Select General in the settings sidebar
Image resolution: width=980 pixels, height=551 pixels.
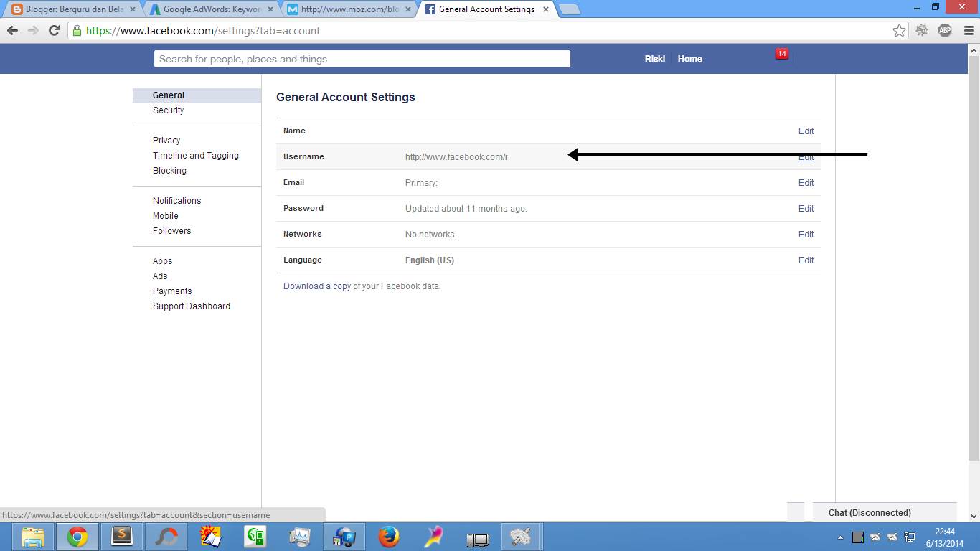point(197,95)
